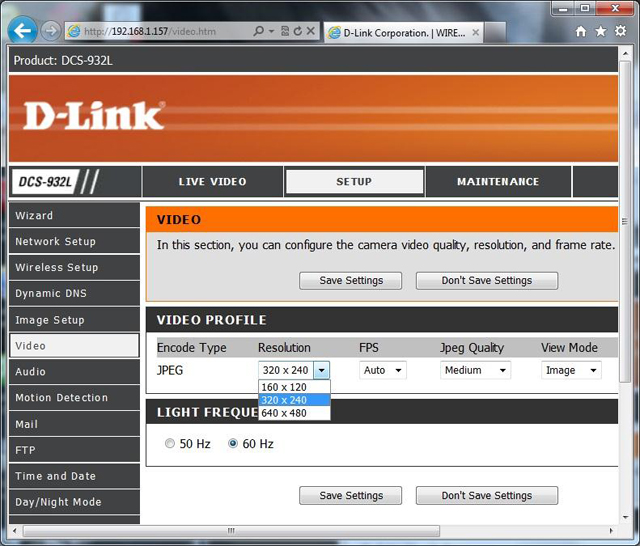Open the FPS Auto dropdown

coord(383,370)
